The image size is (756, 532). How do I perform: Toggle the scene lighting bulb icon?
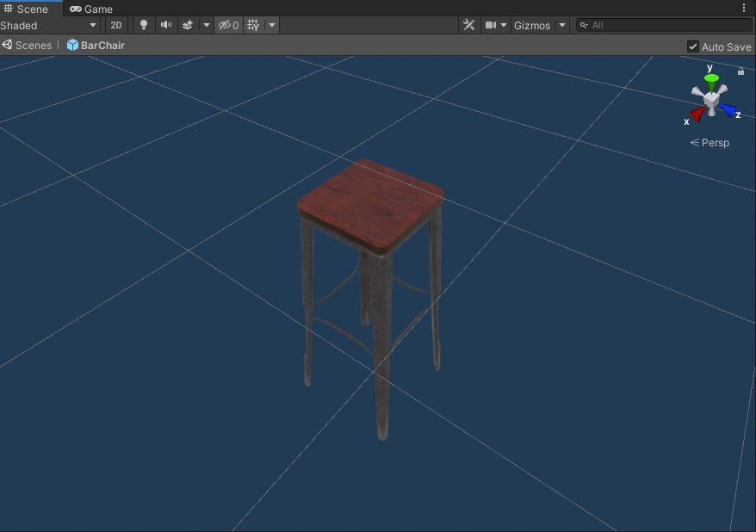tap(143, 25)
